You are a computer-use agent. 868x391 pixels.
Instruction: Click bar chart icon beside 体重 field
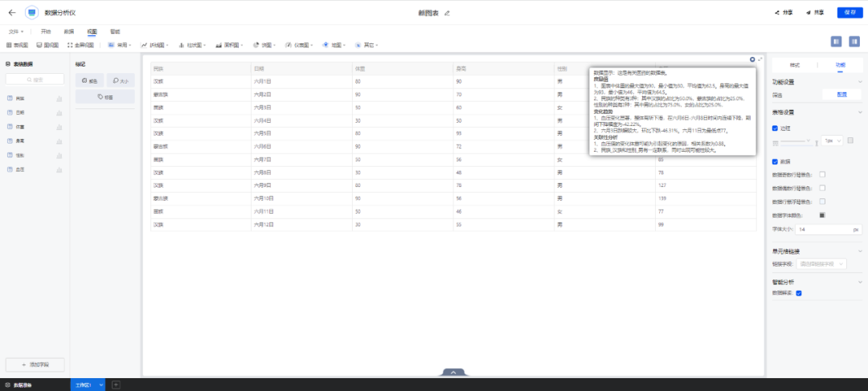click(x=59, y=127)
